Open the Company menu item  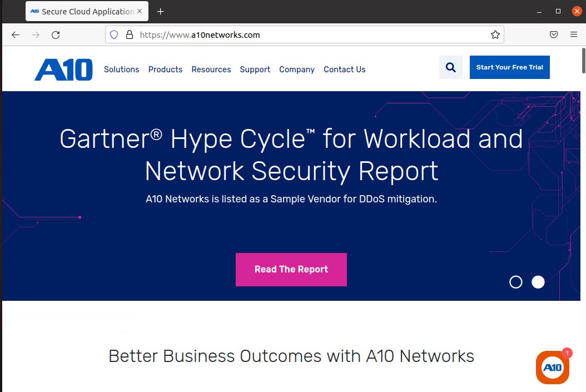[297, 70]
